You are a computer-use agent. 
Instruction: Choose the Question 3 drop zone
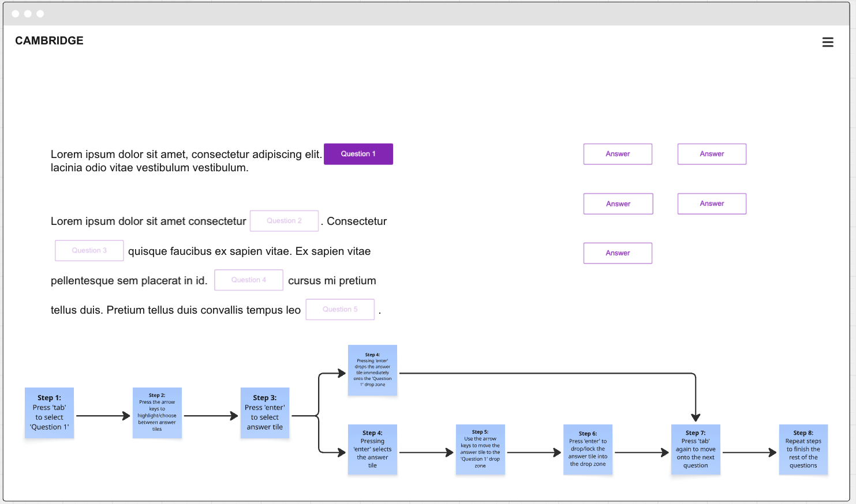(89, 250)
